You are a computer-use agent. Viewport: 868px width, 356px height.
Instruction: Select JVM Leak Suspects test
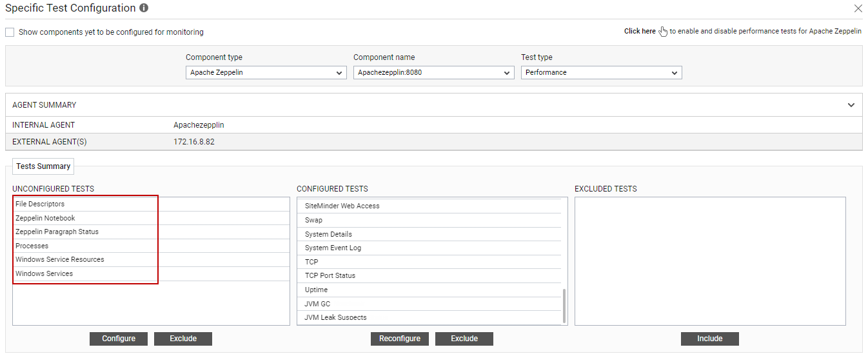click(x=429, y=317)
